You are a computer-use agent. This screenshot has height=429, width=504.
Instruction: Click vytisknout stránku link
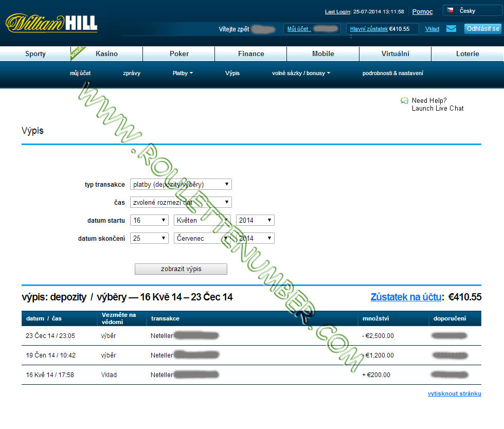point(455,394)
